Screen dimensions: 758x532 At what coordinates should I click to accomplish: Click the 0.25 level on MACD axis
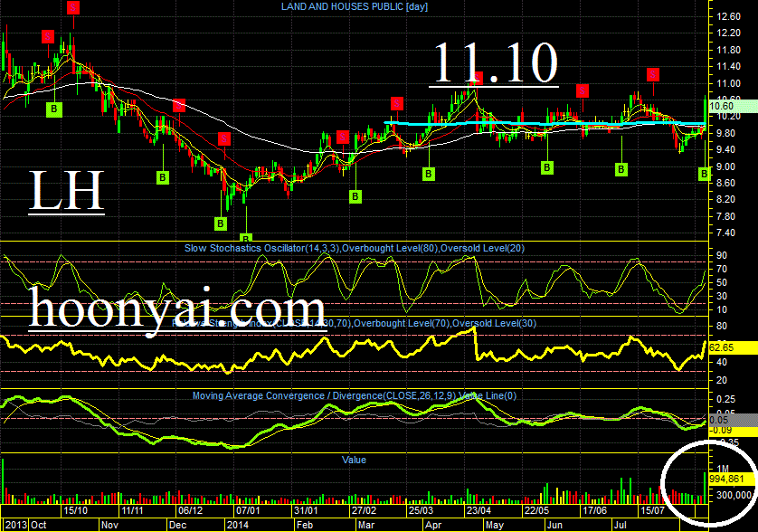point(726,399)
